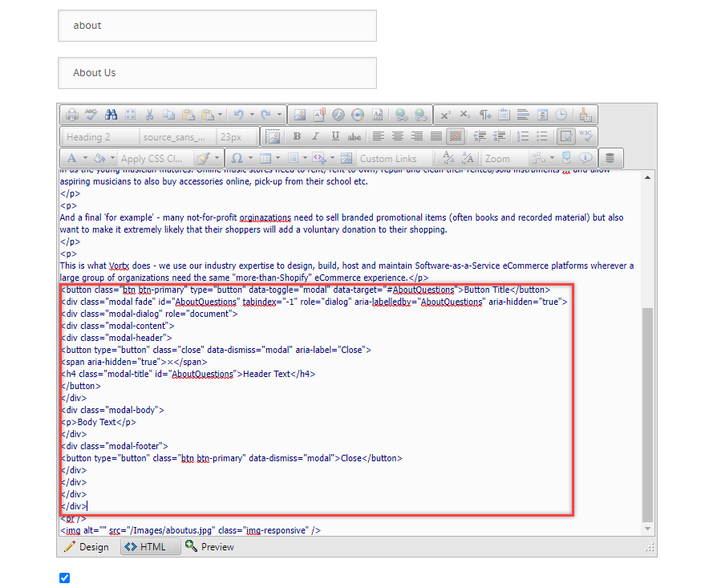Expand the Custom Links dropdown

coord(393,158)
